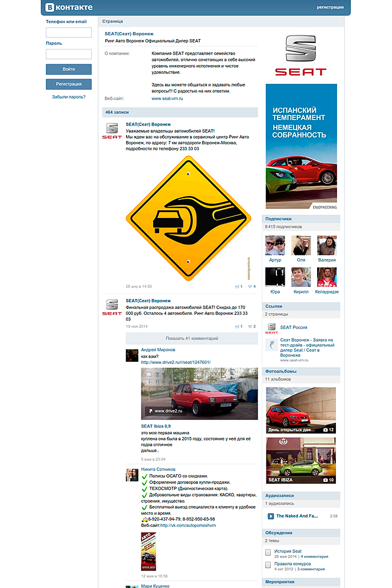
Task: Click SEAT Россия link logo icon
Action: 271,329
